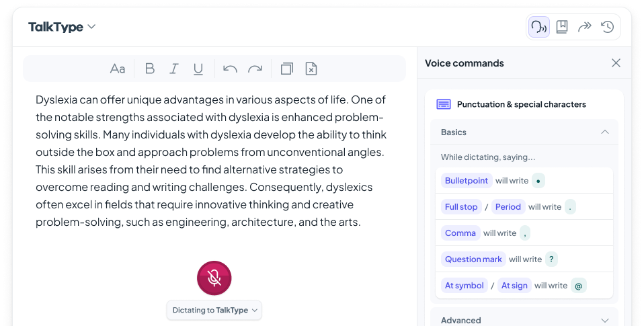
Task: Copy all text with the copy icon
Action: pyautogui.click(x=287, y=69)
